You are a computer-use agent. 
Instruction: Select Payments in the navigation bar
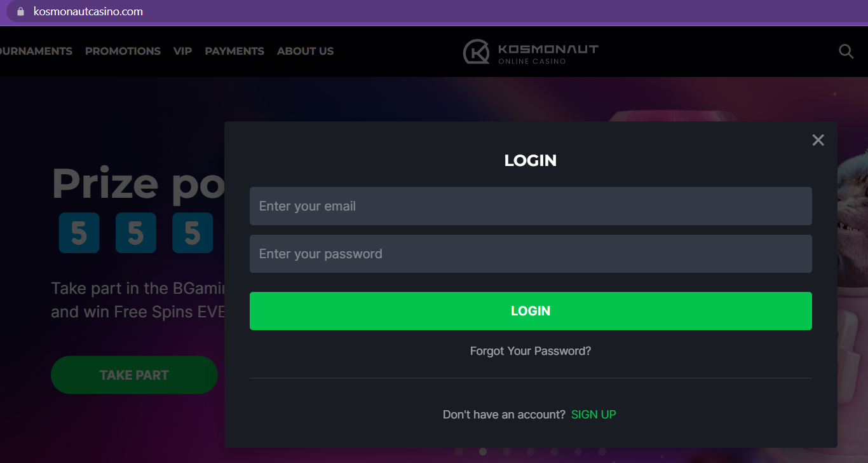point(234,51)
